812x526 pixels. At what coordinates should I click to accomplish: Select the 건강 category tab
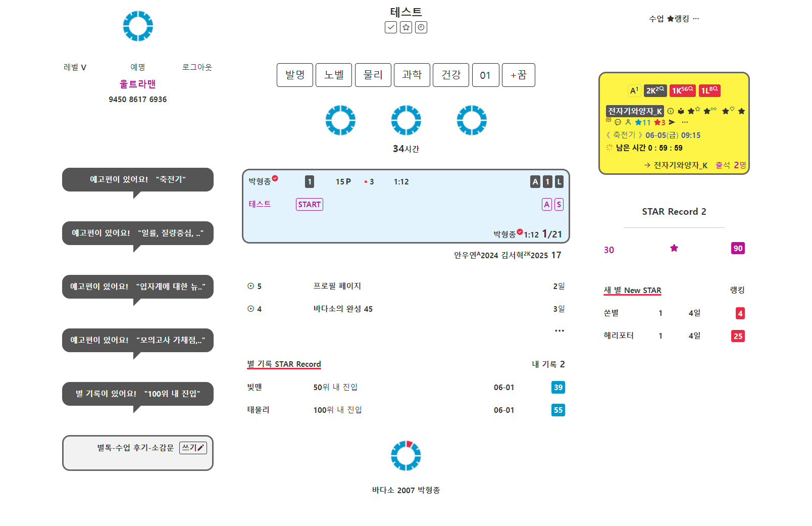click(451, 75)
